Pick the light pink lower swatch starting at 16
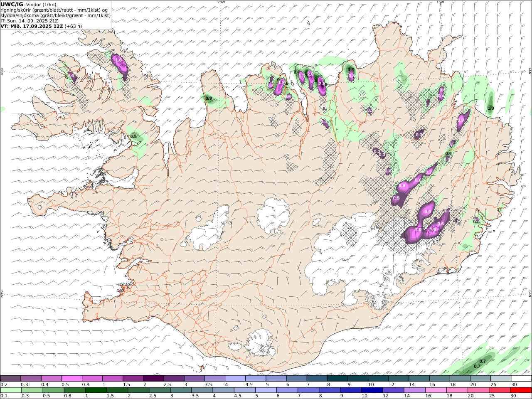The height and width of the screenshot is (399, 532). coord(436,390)
